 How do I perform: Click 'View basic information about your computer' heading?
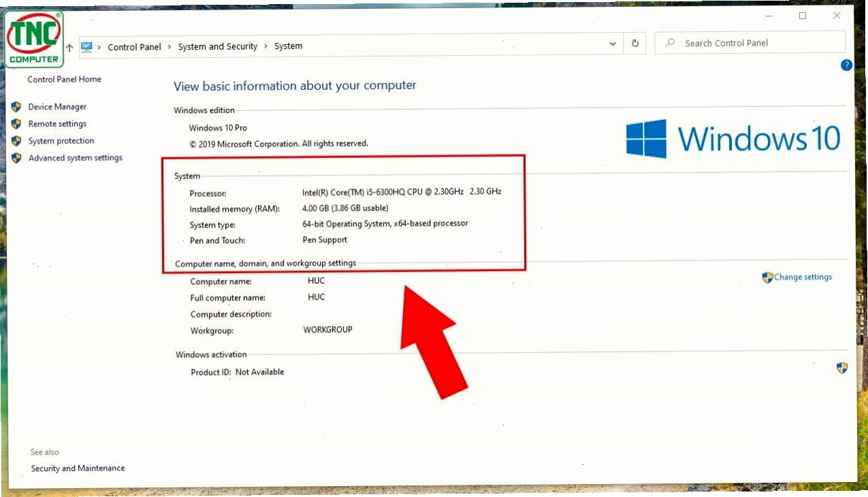point(295,86)
